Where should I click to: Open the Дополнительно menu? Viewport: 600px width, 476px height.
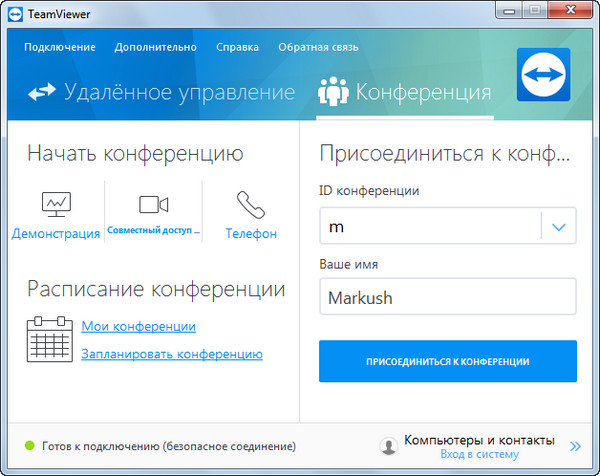click(x=155, y=47)
